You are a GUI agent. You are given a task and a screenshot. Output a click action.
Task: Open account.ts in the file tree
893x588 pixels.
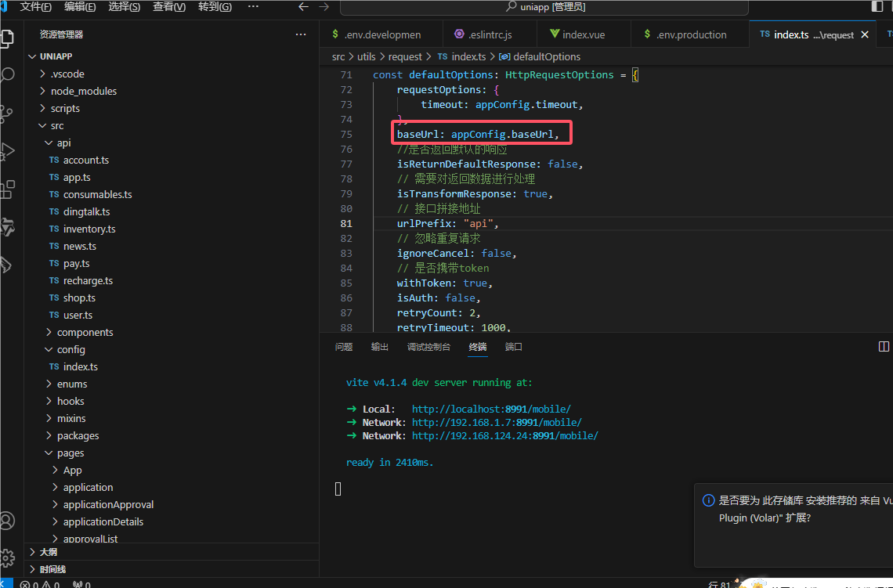(86, 160)
